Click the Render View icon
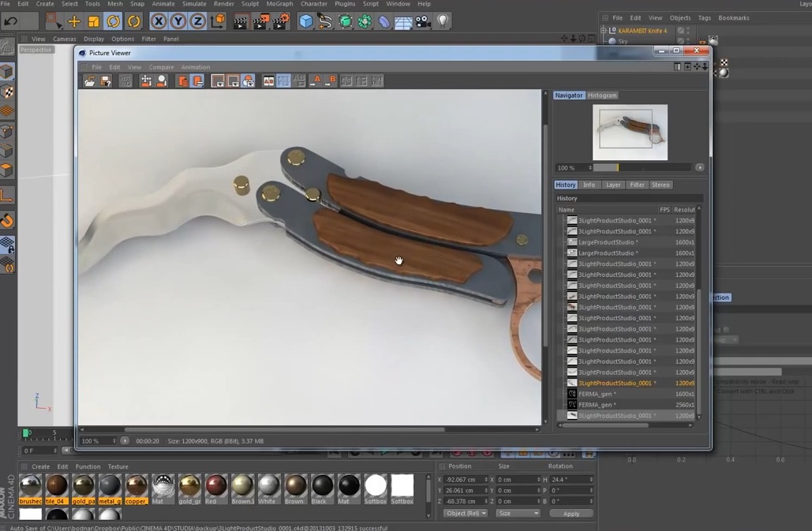The height and width of the screenshot is (531, 812). point(240,22)
